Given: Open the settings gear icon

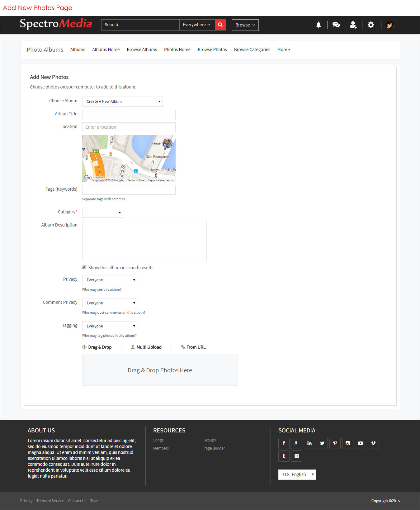Looking at the screenshot, I should pyautogui.click(x=371, y=25).
